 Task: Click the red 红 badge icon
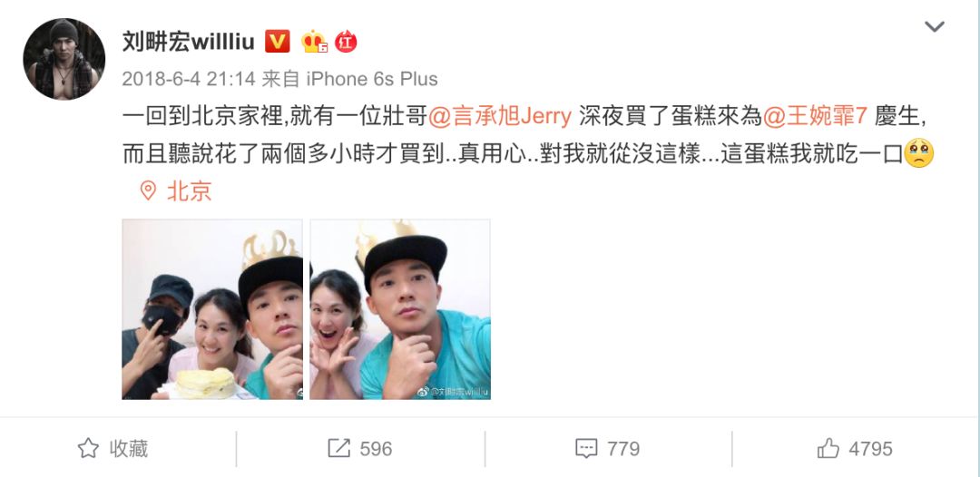346,42
